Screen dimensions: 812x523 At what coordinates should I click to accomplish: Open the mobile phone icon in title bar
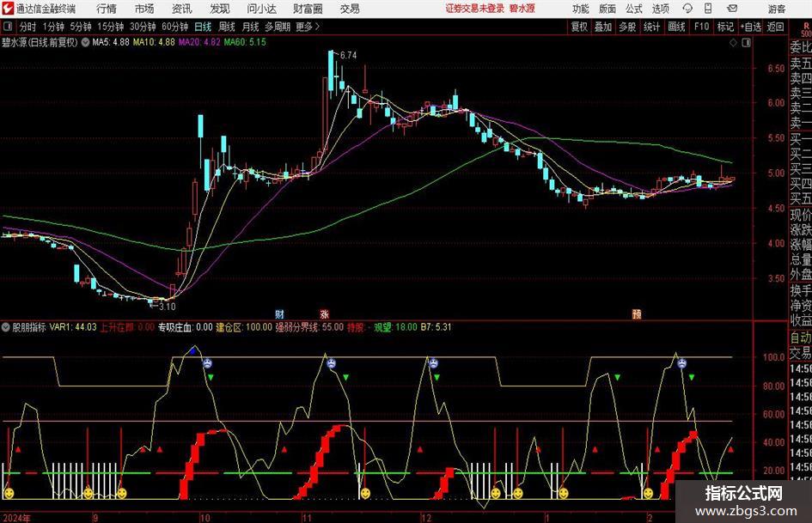(x=708, y=9)
